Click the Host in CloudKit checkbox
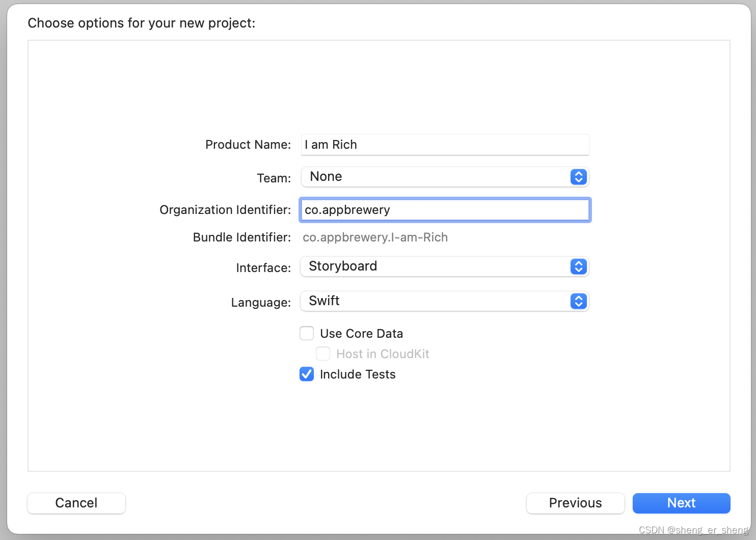 pyautogui.click(x=323, y=354)
